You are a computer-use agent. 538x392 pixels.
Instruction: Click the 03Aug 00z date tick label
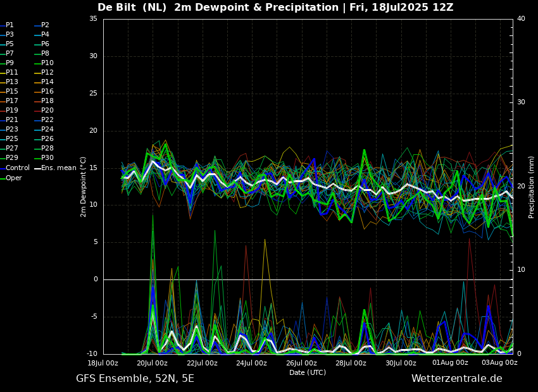point(499,362)
